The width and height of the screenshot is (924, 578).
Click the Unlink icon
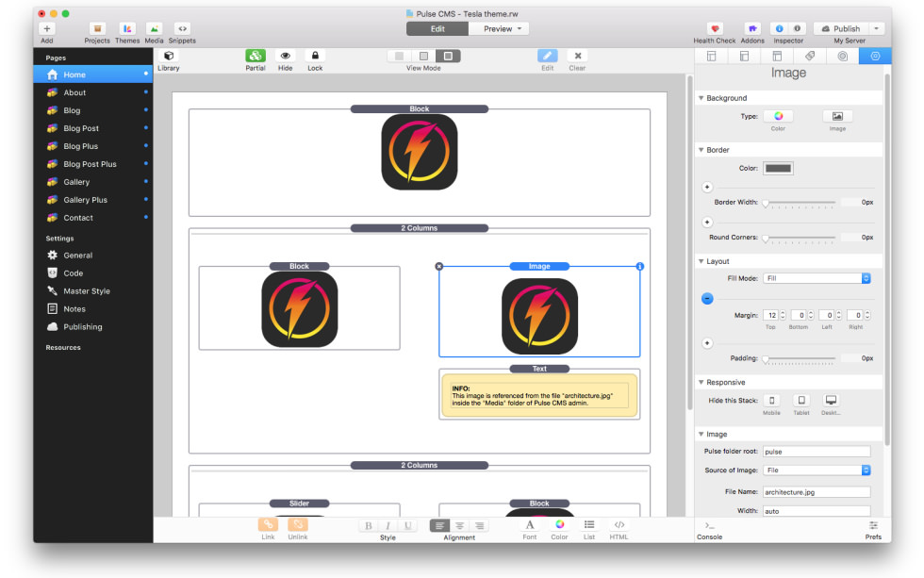tap(298, 524)
